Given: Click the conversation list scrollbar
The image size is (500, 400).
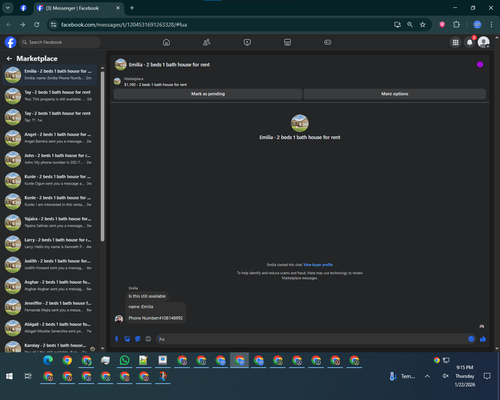Looking at the screenshot, I should tap(102, 157).
